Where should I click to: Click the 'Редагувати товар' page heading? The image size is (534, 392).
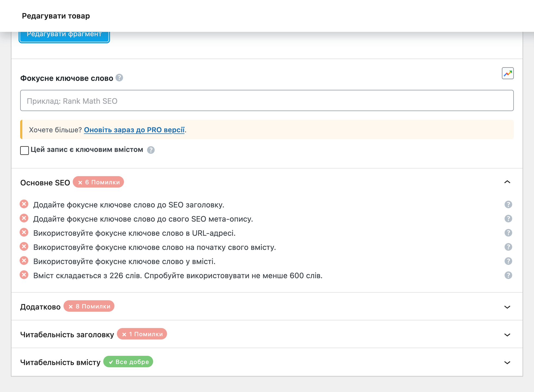pos(56,16)
